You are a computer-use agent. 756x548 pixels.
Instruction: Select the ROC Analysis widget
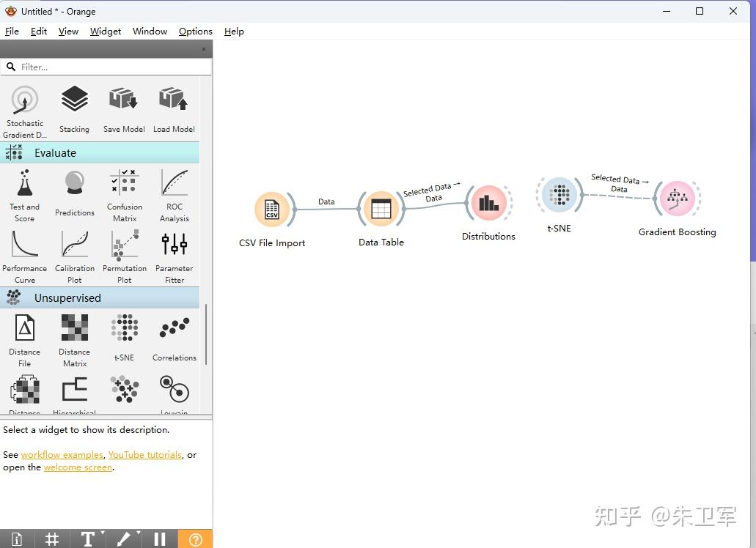pyautogui.click(x=175, y=196)
